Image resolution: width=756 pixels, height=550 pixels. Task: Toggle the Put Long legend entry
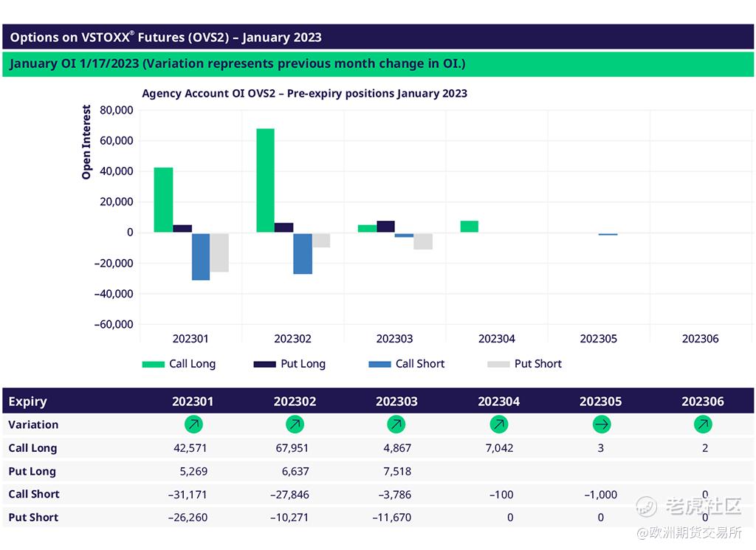(x=289, y=364)
